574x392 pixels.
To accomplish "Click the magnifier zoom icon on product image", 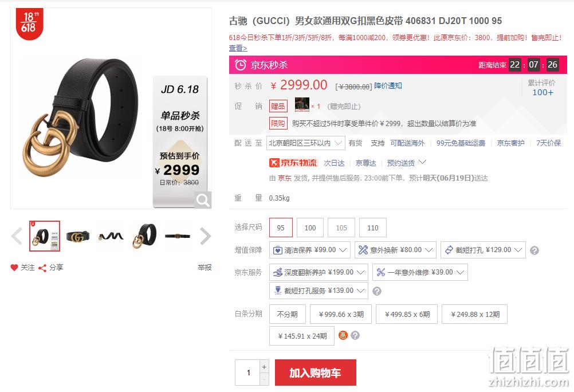I will point(202,200).
